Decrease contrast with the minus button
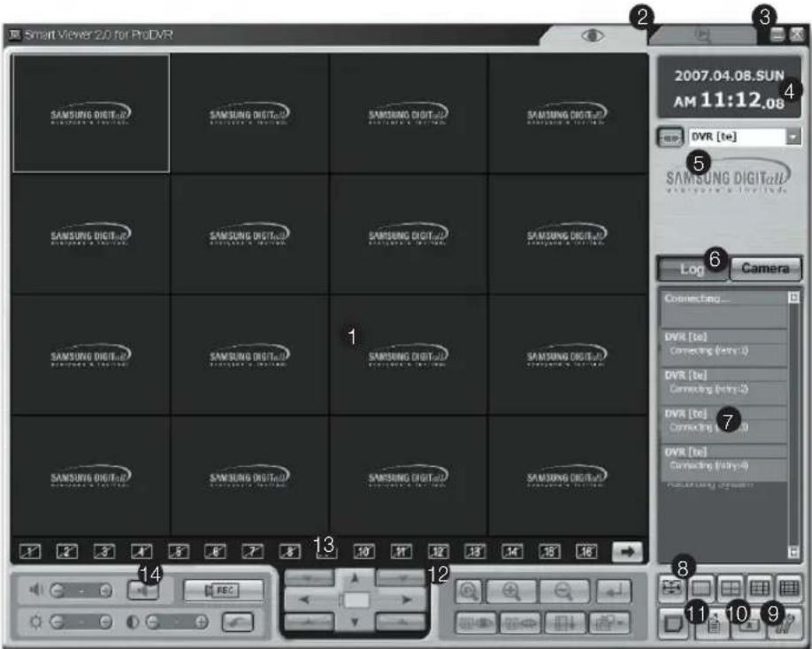Image resolution: width=812 pixels, height=649 pixels. click(x=152, y=622)
